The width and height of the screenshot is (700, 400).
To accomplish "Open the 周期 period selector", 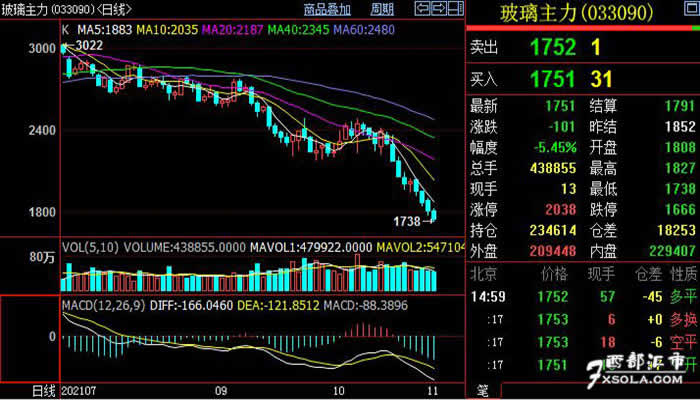I will (x=382, y=9).
